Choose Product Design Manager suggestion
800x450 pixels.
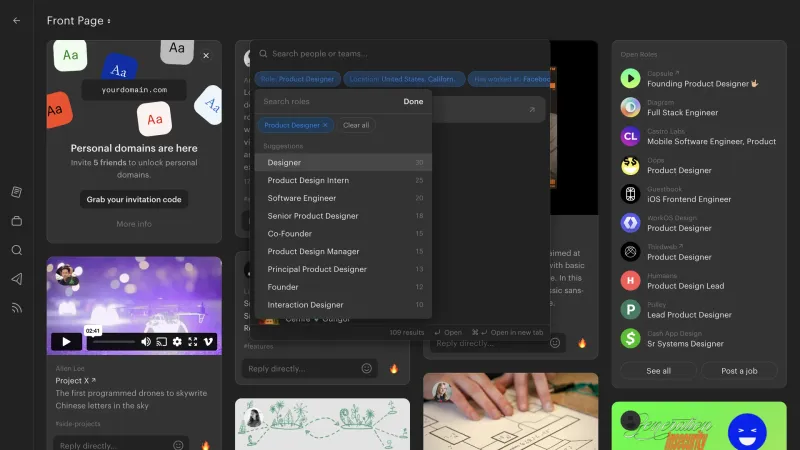click(x=343, y=251)
